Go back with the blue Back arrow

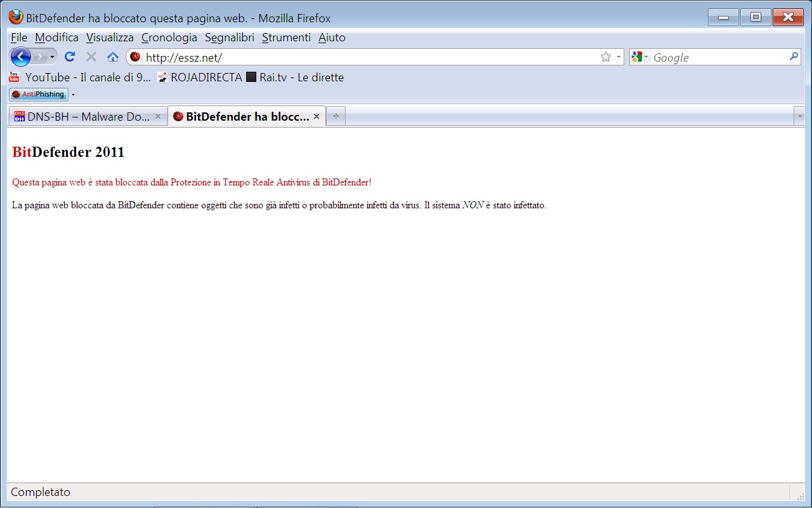(20, 57)
